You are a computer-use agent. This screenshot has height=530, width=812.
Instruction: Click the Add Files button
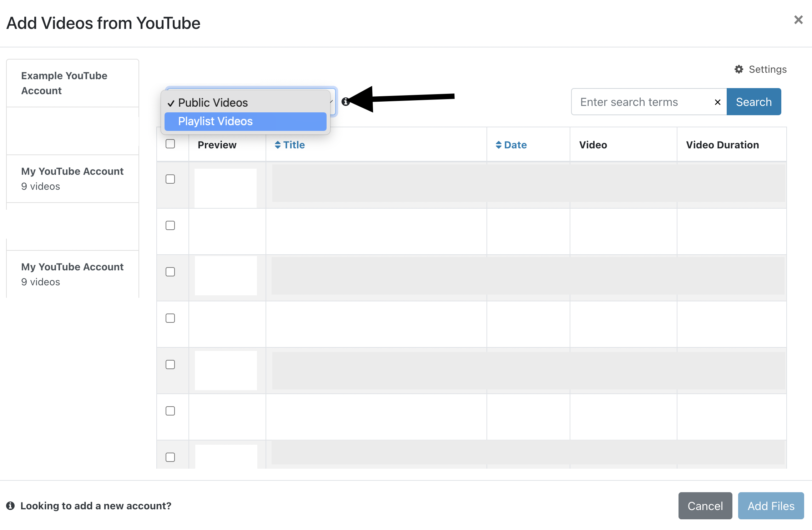click(x=771, y=506)
